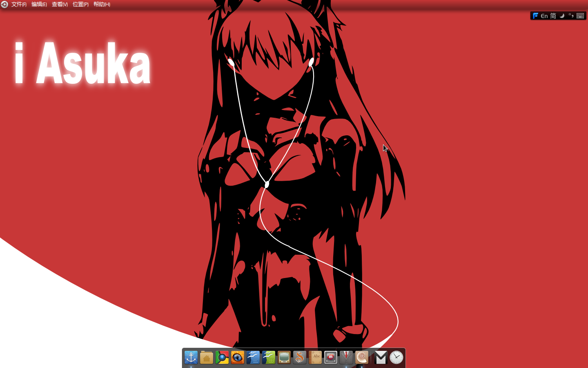Viewport: 588px width, 368px height.
Task: Open the Abc dictionary book in the dock
Action: click(x=315, y=358)
